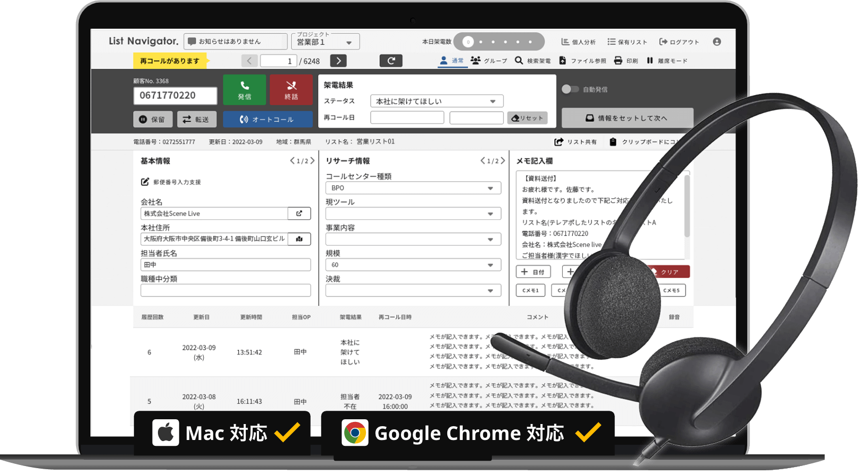Click the 架電結果 column header in history
The image size is (868, 474).
[x=350, y=317]
